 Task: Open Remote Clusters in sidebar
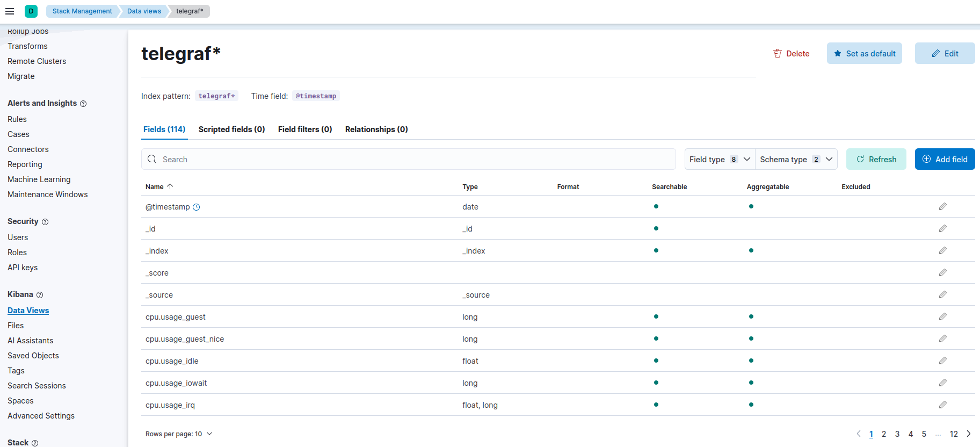(x=37, y=61)
